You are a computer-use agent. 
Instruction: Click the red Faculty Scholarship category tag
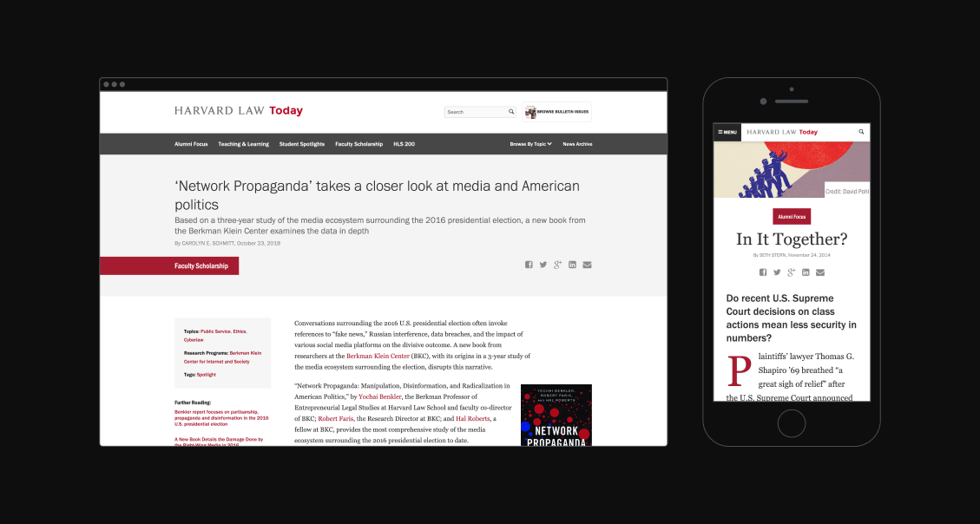[169, 265]
